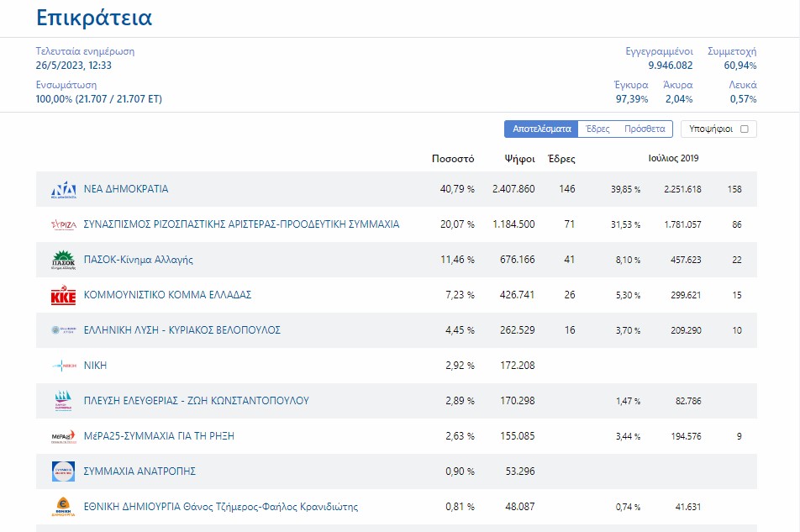Click the Πλεύση Ελευθερίας sailboat logo
800x532 pixels.
click(63, 401)
